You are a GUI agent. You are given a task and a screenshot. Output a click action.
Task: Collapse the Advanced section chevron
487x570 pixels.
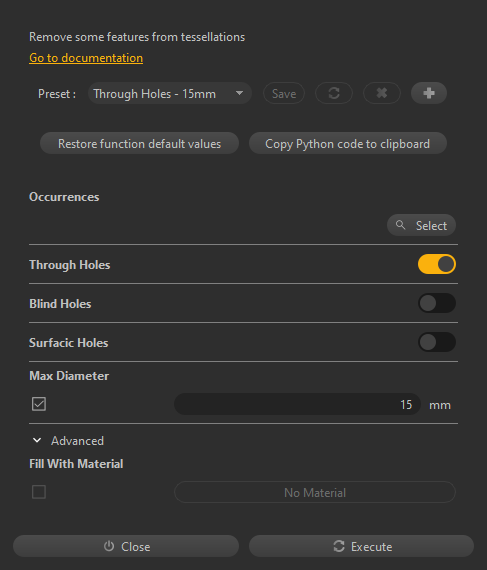(x=37, y=441)
